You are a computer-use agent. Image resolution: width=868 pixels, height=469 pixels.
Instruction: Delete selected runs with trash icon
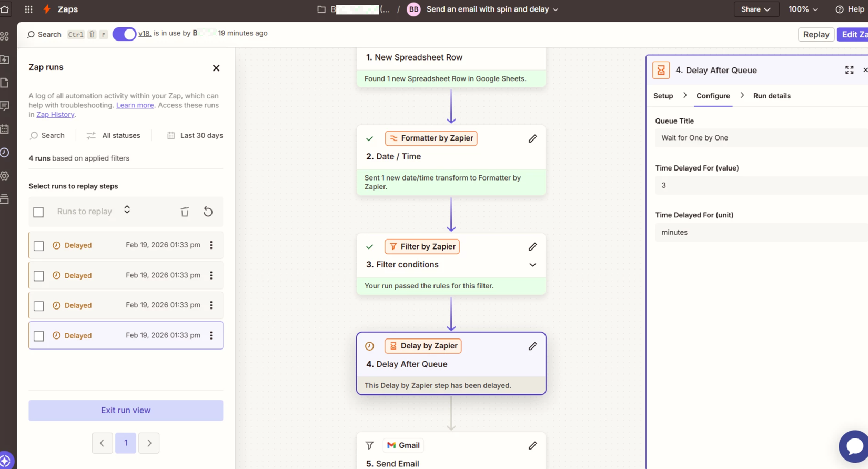coord(185,212)
